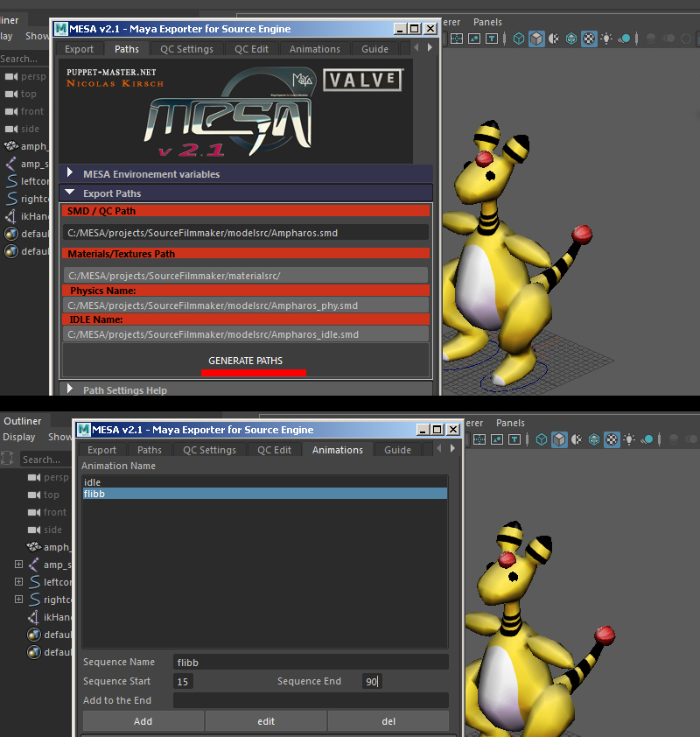Click the IDLE Name path field
Screen dimensions: 700x737
(246, 334)
